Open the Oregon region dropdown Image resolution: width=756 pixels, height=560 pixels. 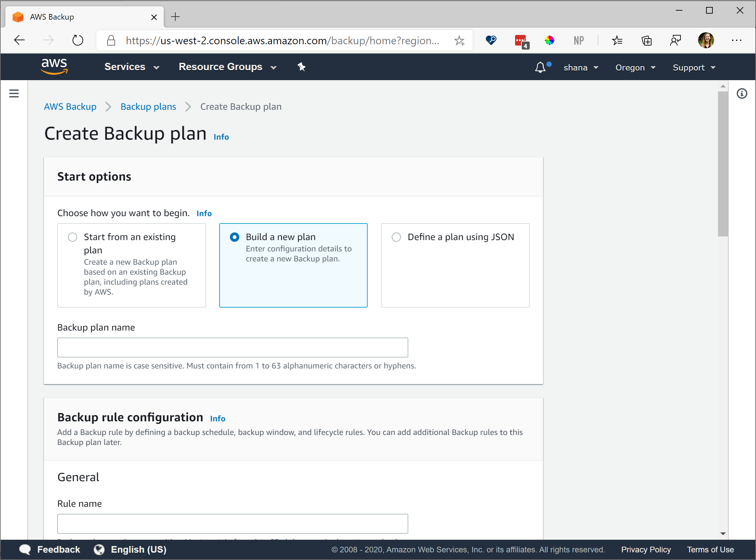636,67
